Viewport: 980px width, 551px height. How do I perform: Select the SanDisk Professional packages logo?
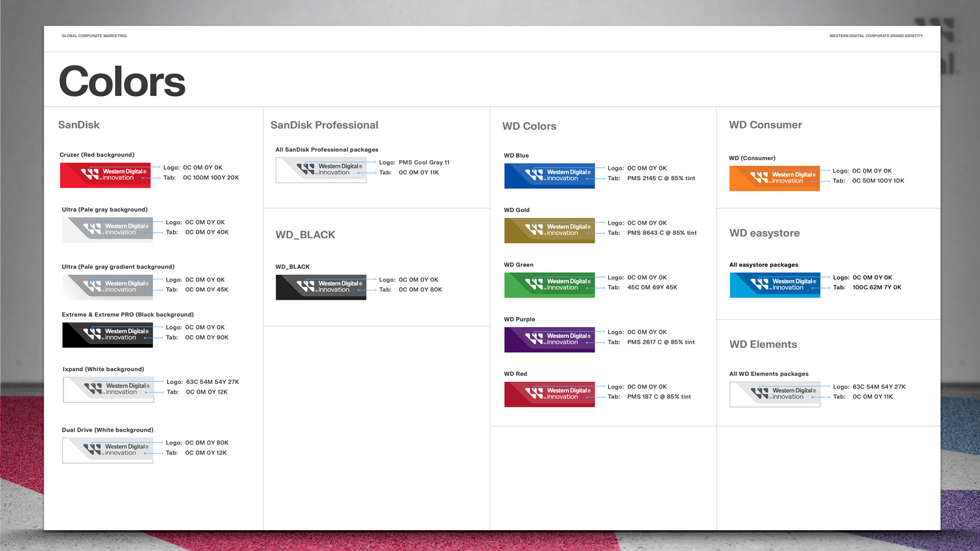pos(321,170)
